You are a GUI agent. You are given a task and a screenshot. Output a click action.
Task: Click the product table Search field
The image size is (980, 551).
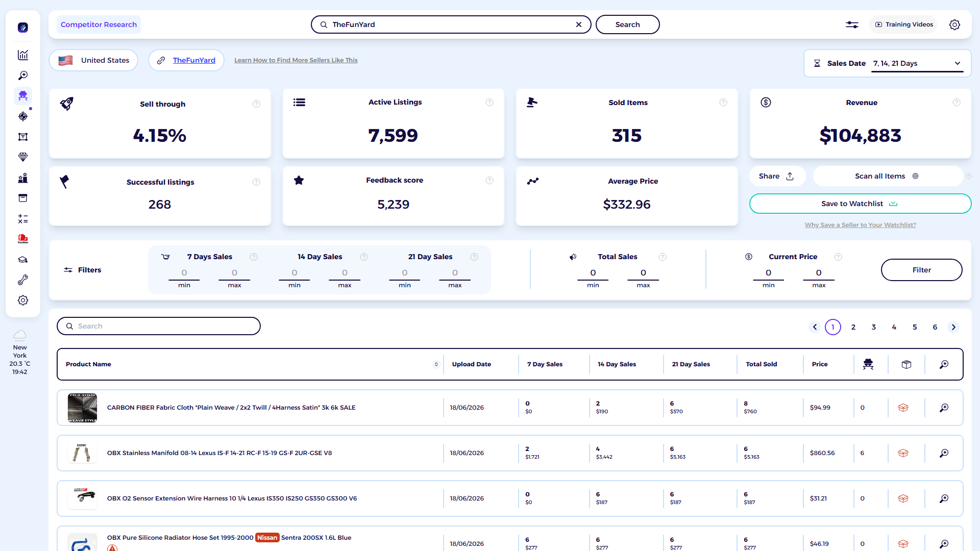(159, 326)
